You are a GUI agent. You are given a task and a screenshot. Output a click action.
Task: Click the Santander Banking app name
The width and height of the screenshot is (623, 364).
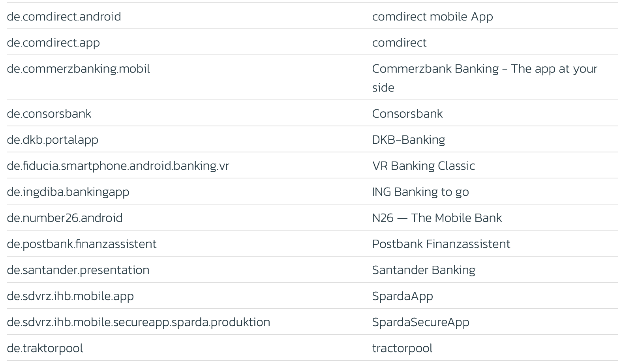[x=424, y=270]
